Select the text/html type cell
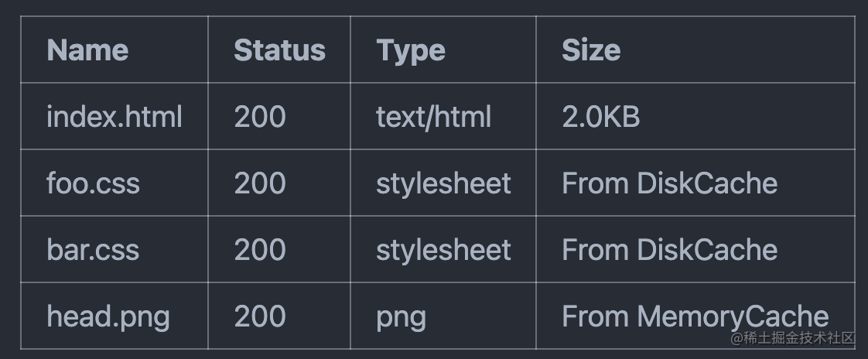The width and height of the screenshot is (868, 359). (434, 117)
